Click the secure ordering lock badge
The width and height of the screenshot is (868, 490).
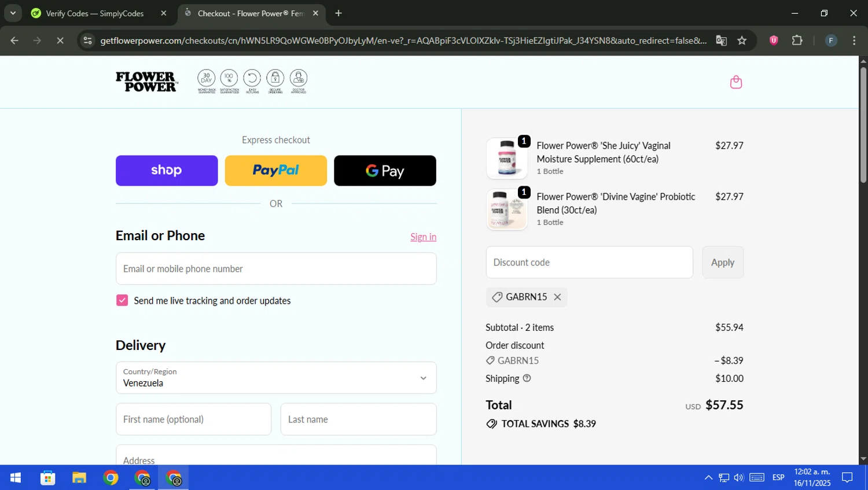click(275, 82)
